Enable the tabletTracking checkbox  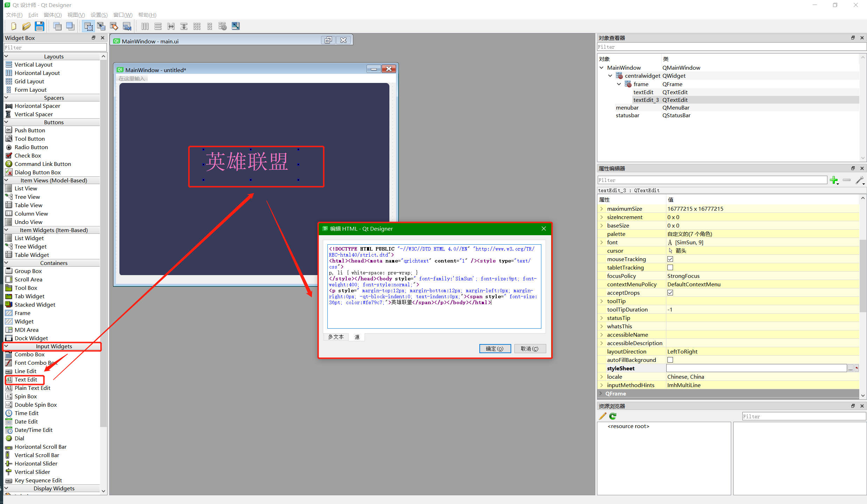[x=670, y=267]
